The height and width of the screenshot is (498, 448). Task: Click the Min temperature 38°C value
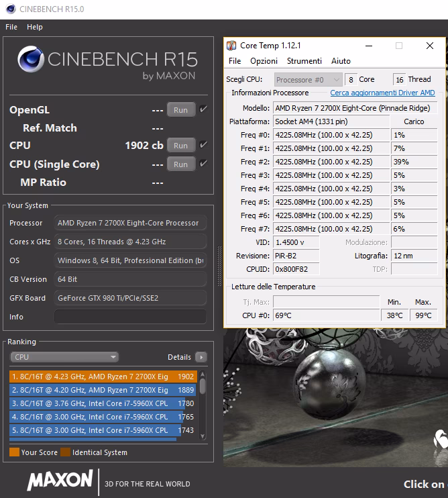[x=394, y=315]
